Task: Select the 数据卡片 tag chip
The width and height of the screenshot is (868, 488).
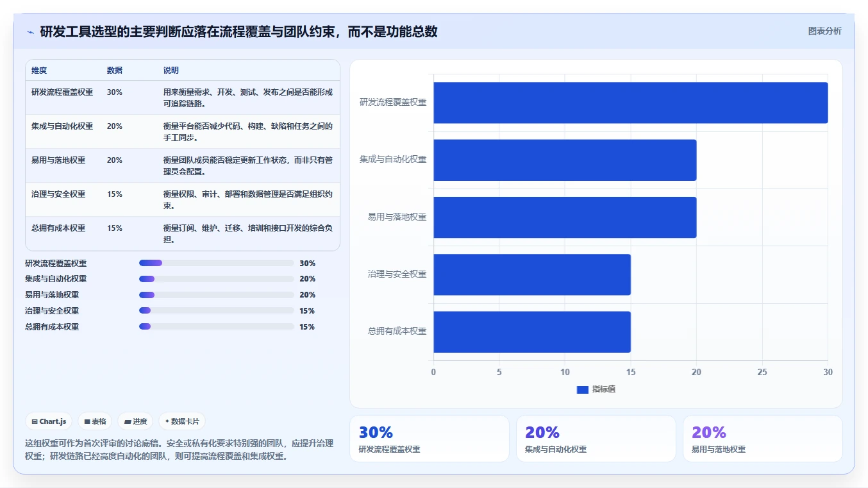Action: click(x=182, y=421)
